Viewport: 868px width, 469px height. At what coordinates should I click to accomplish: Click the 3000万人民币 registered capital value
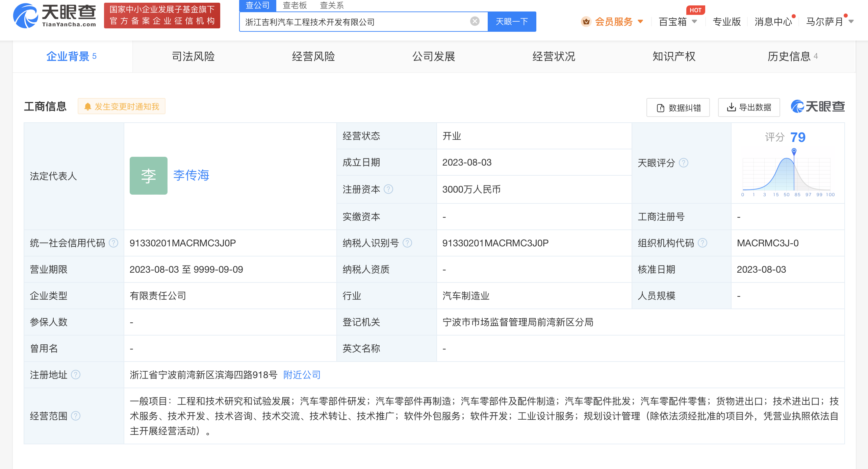pos(471,189)
